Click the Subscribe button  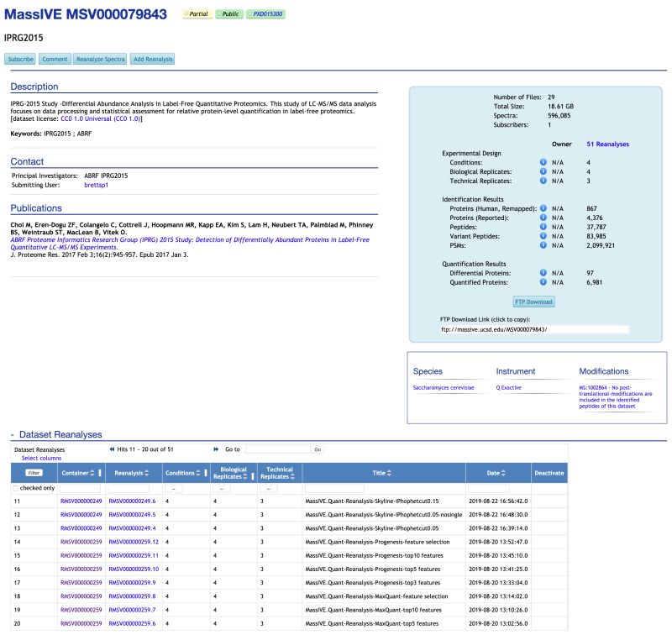[x=20, y=59]
